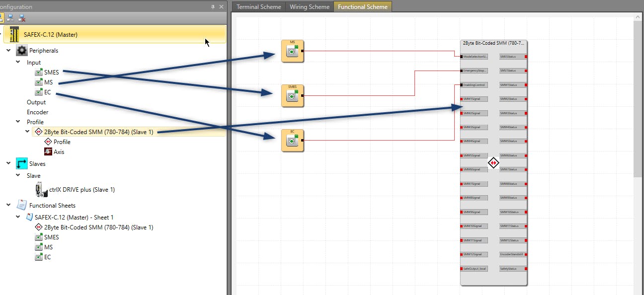Click the ctrlX DRIVE plus slave icon
The image size is (644, 295).
[x=41, y=189]
